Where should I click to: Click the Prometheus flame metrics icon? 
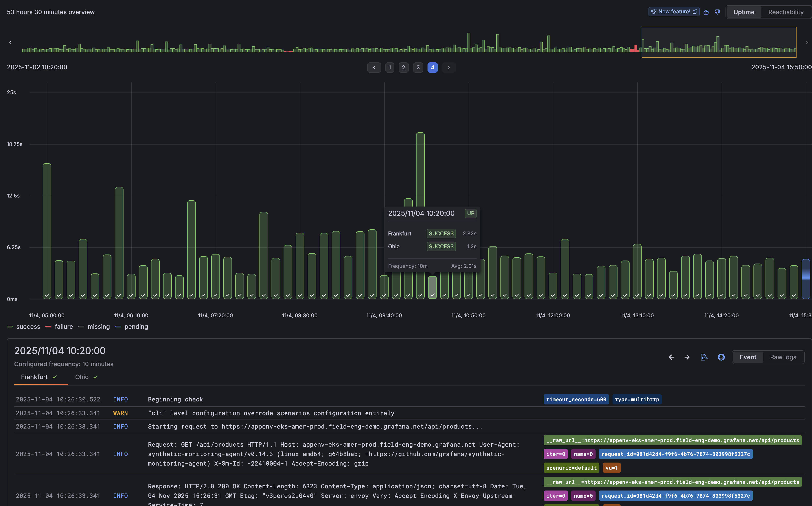[x=721, y=357]
